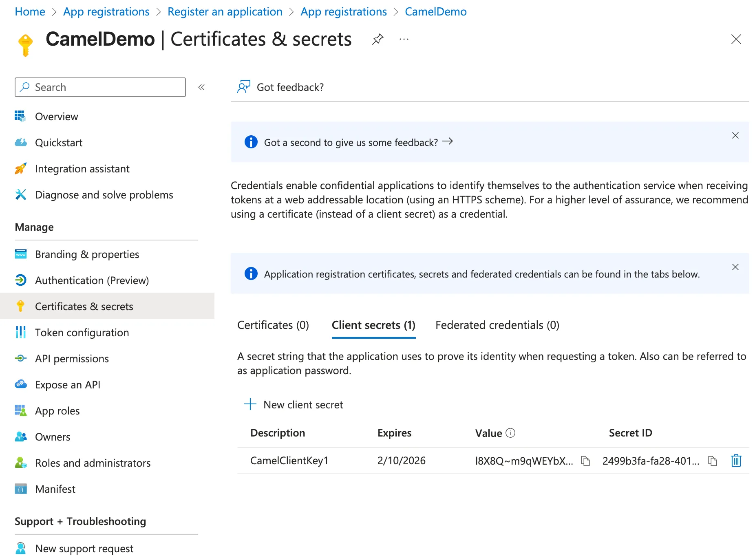Image resolution: width=755 pixels, height=560 pixels.
Task: Click the first App registrations breadcrumb
Action: [x=106, y=11]
